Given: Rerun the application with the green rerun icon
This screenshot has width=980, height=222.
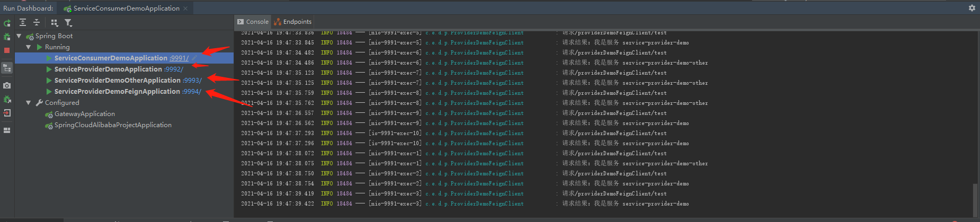Looking at the screenshot, I should pos(7,23).
